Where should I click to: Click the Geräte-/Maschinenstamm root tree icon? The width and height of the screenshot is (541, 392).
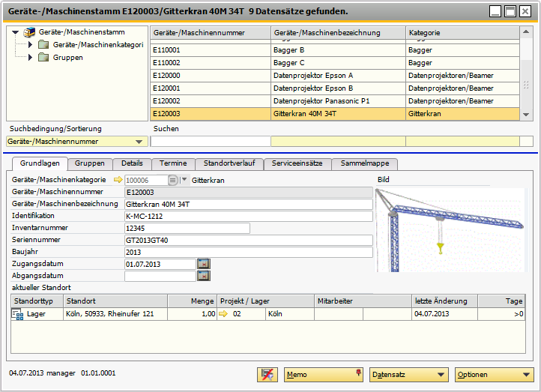(29, 32)
